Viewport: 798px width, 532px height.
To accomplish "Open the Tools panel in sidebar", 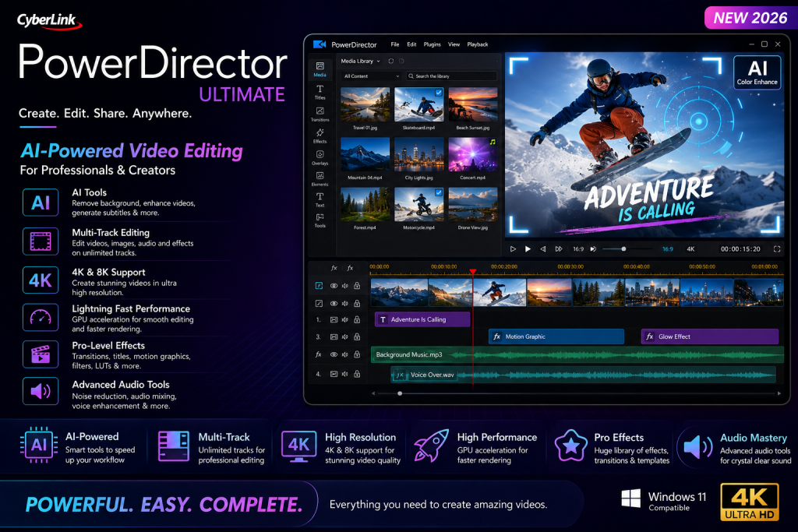I will pos(320,220).
